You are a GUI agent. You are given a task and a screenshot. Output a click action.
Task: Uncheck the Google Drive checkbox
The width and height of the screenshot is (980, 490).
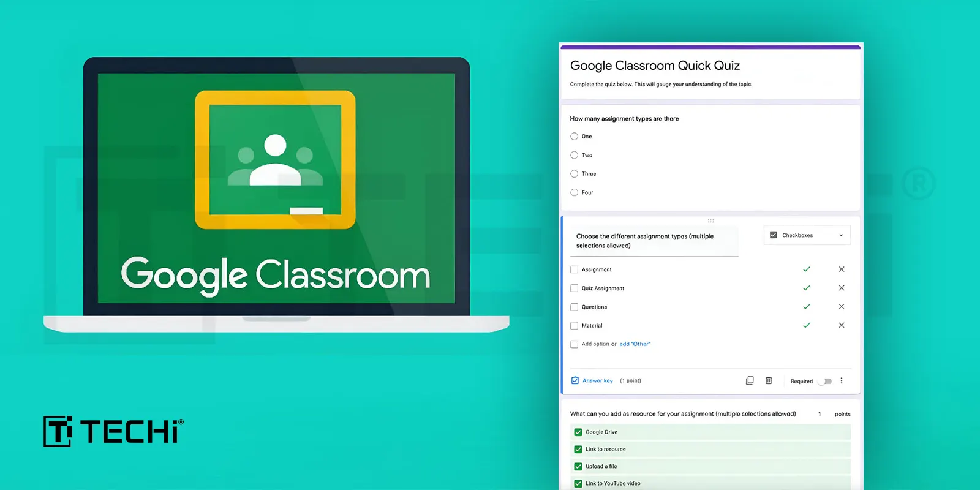tap(578, 432)
